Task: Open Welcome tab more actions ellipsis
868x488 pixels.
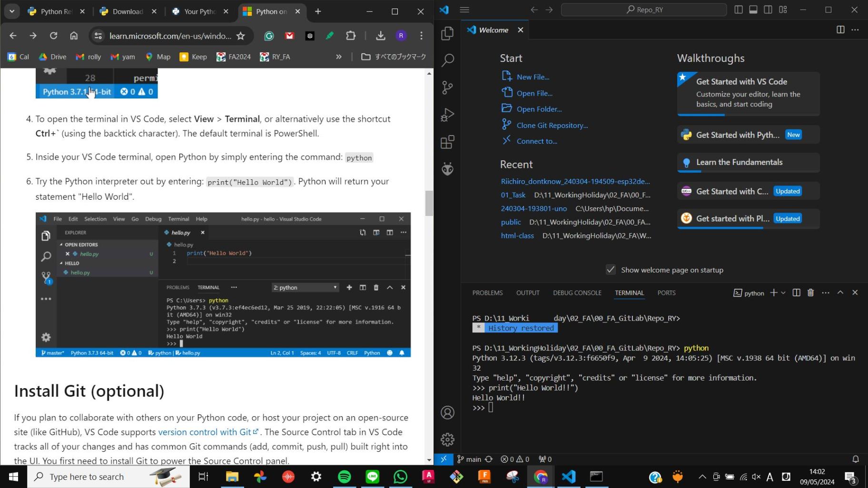Action: [855, 30]
